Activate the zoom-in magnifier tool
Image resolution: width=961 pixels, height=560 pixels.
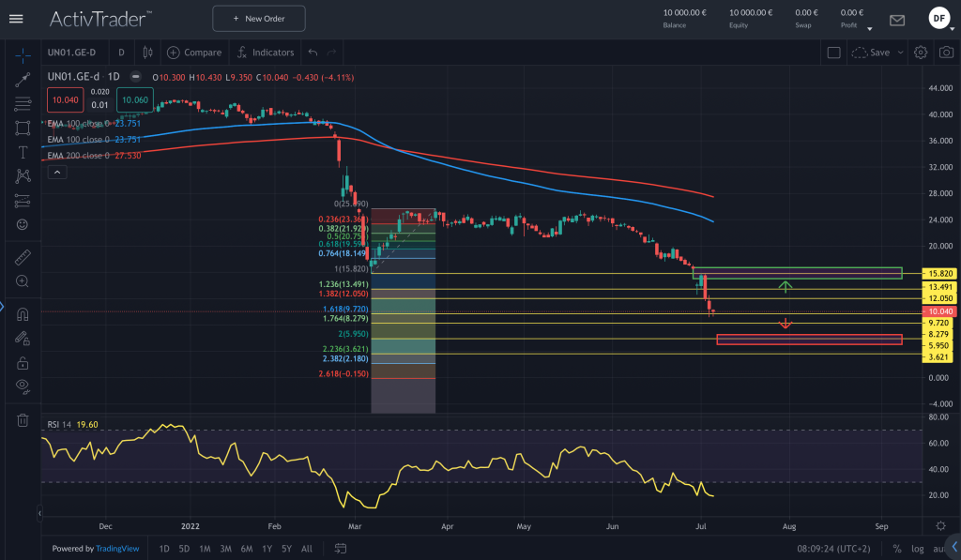click(23, 280)
